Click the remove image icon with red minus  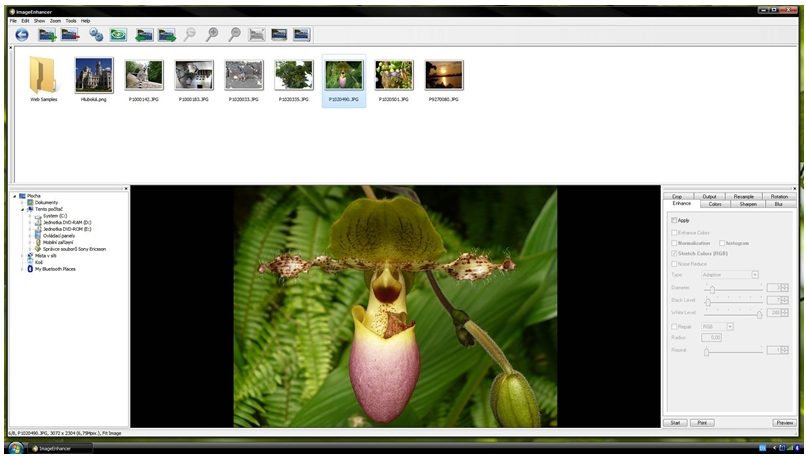coord(70,35)
